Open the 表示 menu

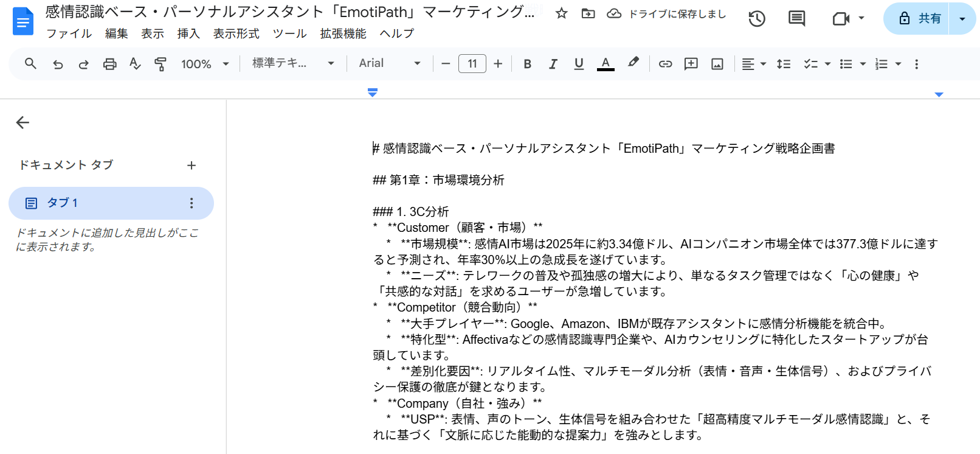[x=153, y=33]
